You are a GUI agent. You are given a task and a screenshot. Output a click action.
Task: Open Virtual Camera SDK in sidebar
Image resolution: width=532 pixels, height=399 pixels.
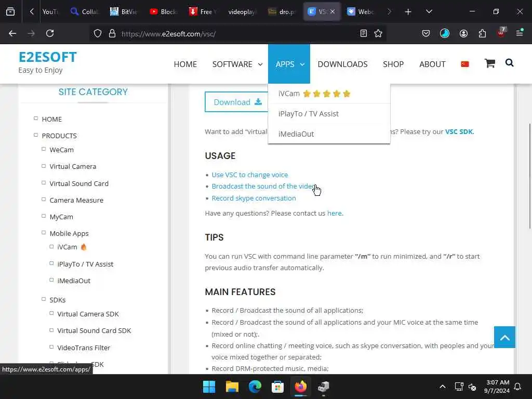[x=88, y=314]
